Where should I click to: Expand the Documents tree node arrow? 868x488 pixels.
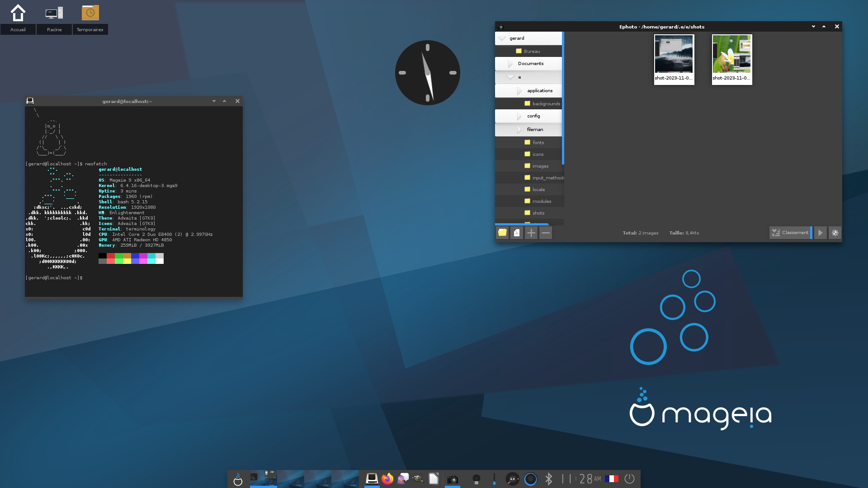coord(510,64)
